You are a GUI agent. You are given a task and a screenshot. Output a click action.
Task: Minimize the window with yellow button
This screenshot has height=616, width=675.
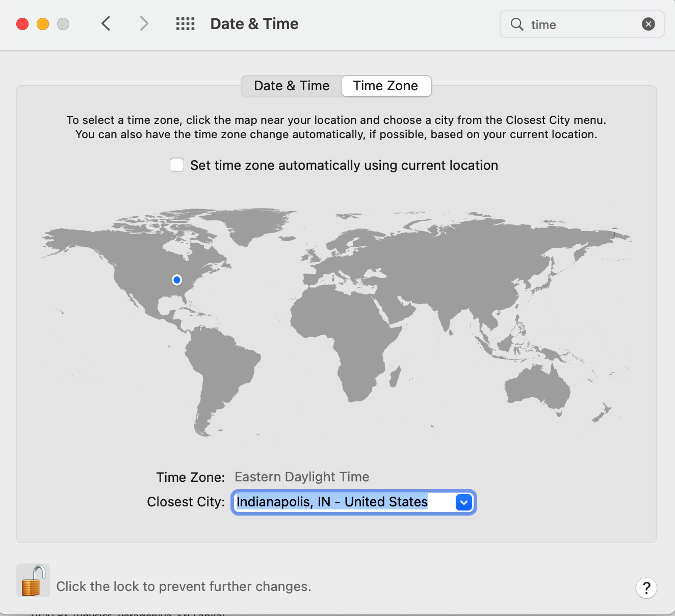[x=43, y=24]
